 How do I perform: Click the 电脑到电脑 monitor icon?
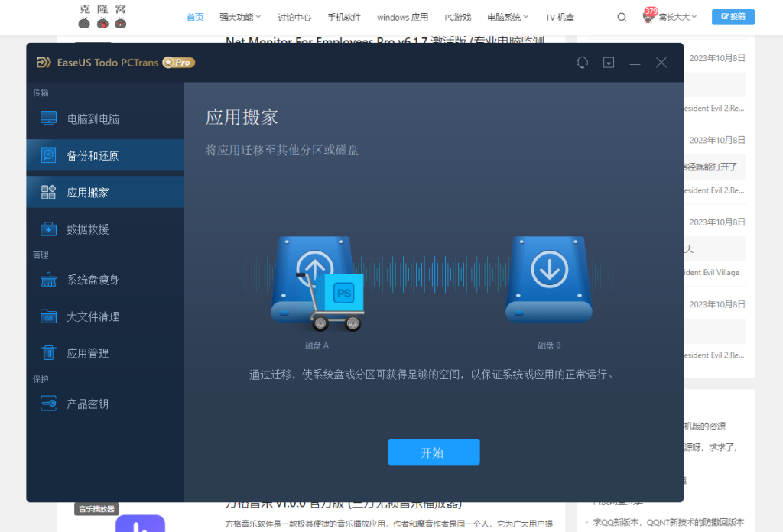coord(48,118)
